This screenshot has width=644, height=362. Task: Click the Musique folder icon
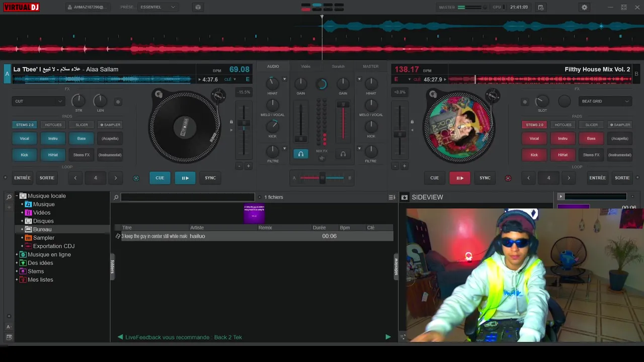click(x=29, y=204)
